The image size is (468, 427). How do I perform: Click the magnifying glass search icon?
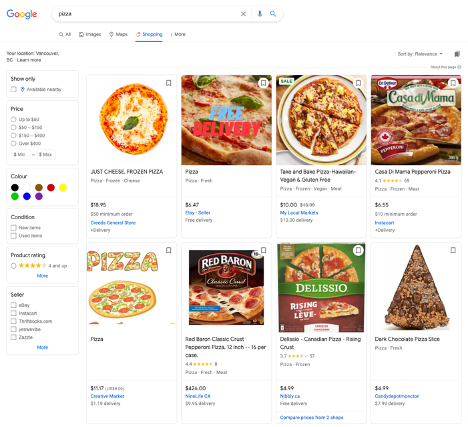pos(273,14)
